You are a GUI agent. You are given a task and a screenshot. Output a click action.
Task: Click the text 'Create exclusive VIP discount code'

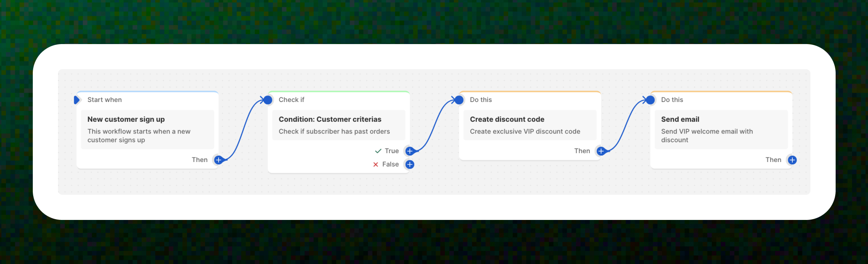coord(525,131)
